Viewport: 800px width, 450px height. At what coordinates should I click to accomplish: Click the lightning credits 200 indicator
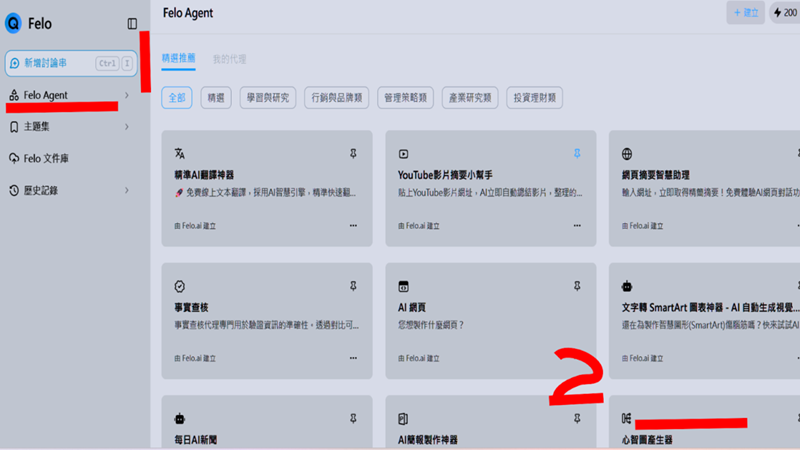(784, 13)
